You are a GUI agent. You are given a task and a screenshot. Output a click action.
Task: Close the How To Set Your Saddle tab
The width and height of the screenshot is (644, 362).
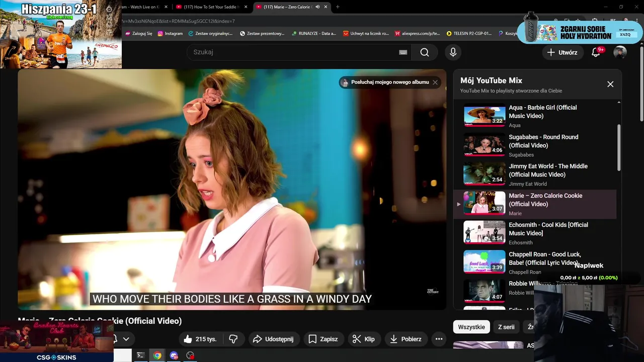pyautogui.click(x=246, y=7)
